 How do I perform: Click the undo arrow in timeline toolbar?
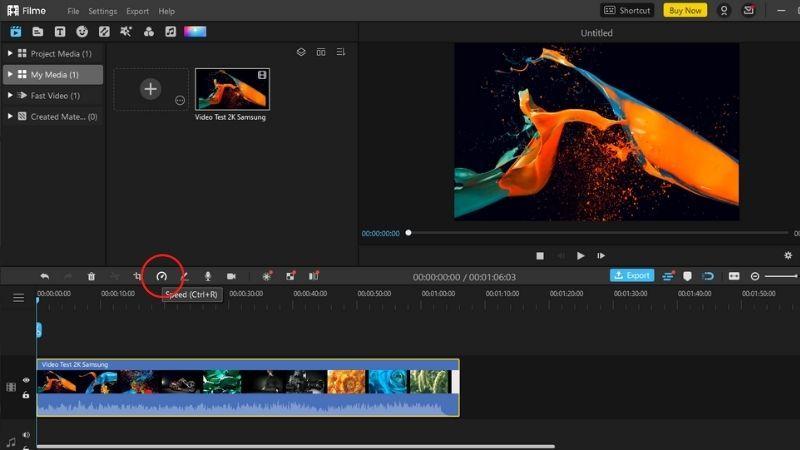[44, 276]
